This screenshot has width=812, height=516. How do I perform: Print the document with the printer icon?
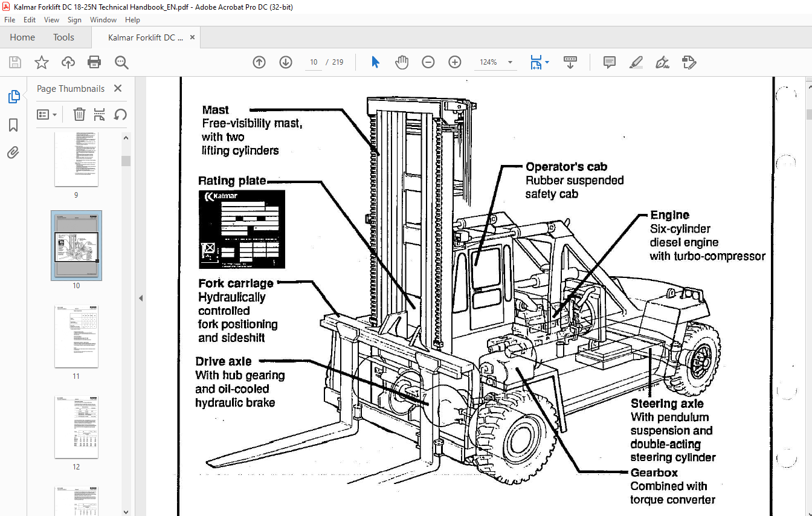[94, 62]
